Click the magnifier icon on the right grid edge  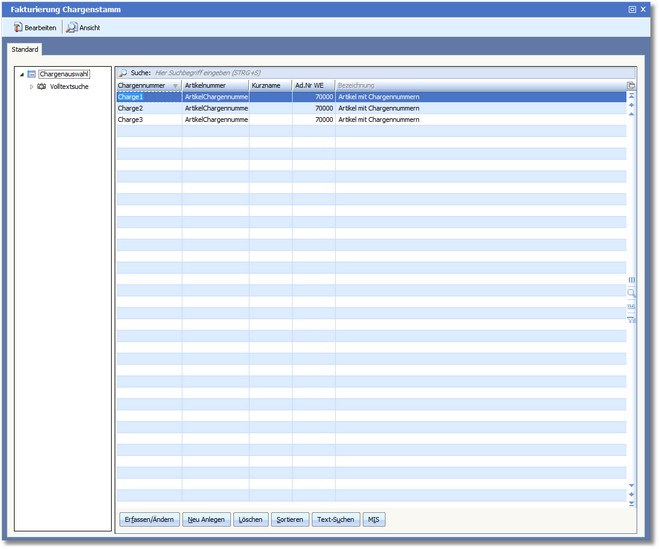pos(631,293)
